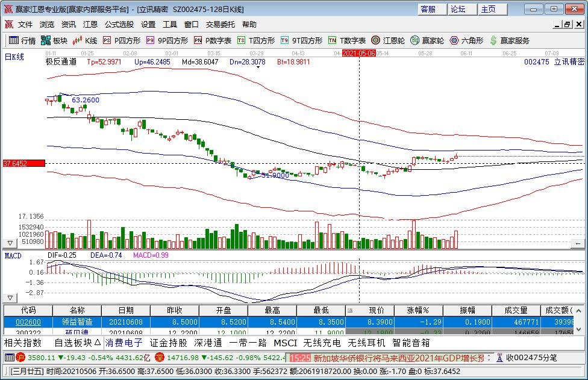
Task: Switch to 无线耳机 tab
Action: 366,343
